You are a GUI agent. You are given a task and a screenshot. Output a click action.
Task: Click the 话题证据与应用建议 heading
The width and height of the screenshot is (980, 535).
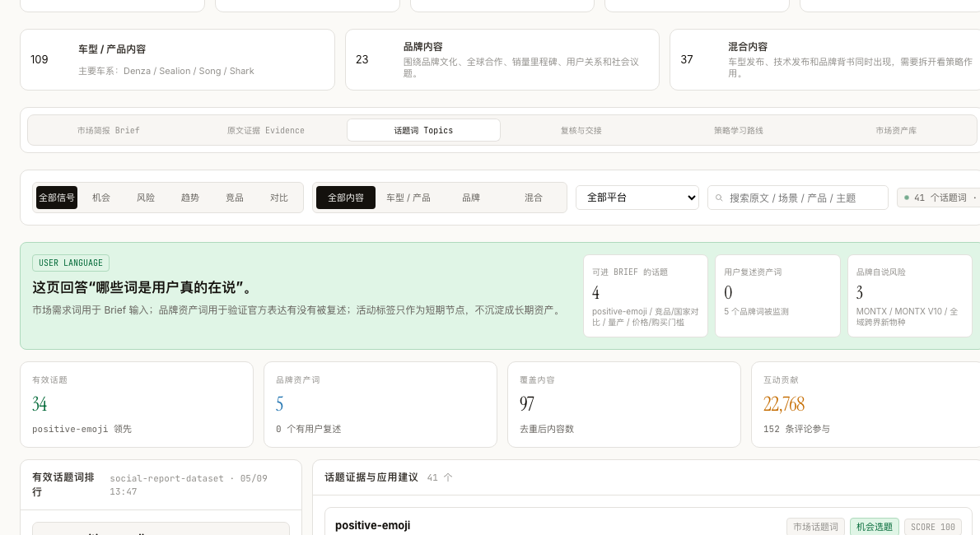(371, 477)
